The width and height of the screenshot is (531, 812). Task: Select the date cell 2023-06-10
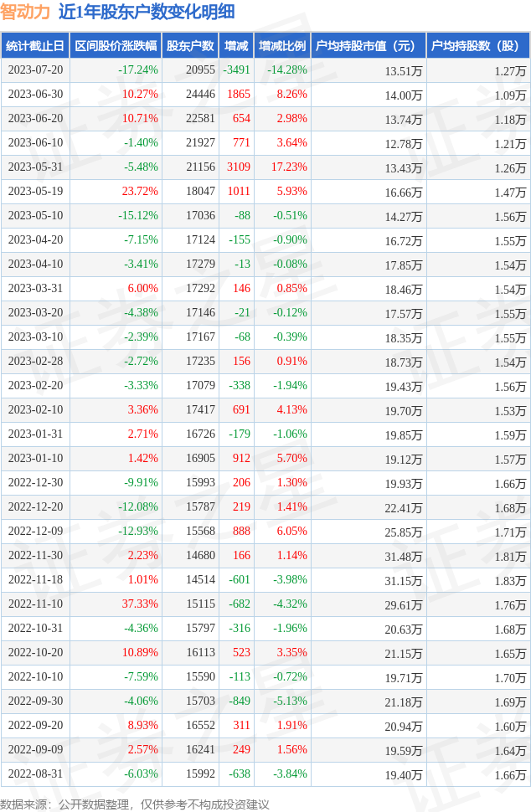click(35, 143)
